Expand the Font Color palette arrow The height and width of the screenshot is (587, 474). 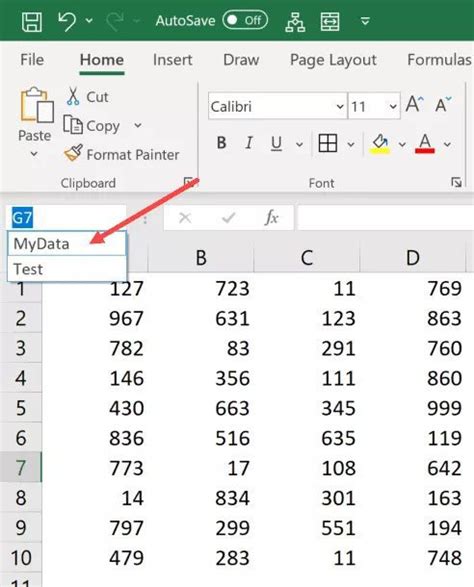(447, 144)
